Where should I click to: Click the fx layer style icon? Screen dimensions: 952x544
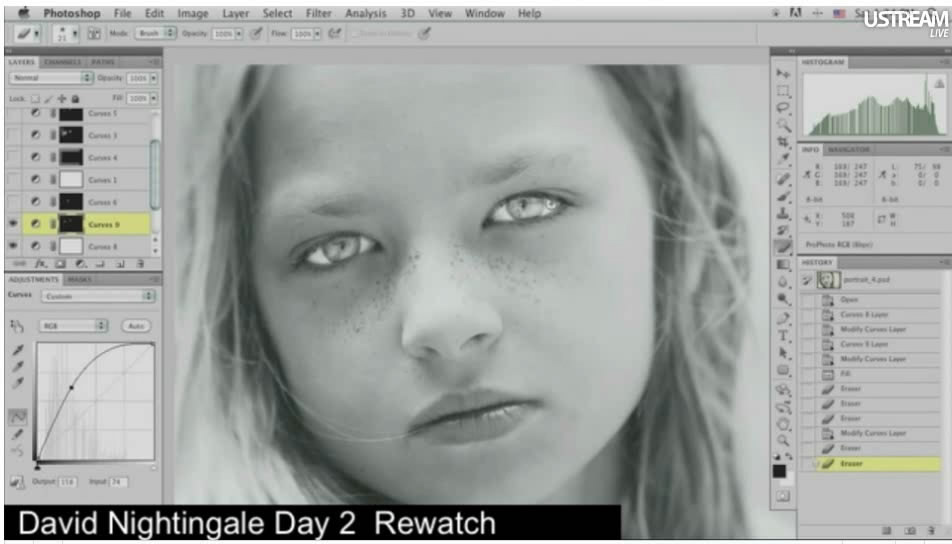(40, 264)
